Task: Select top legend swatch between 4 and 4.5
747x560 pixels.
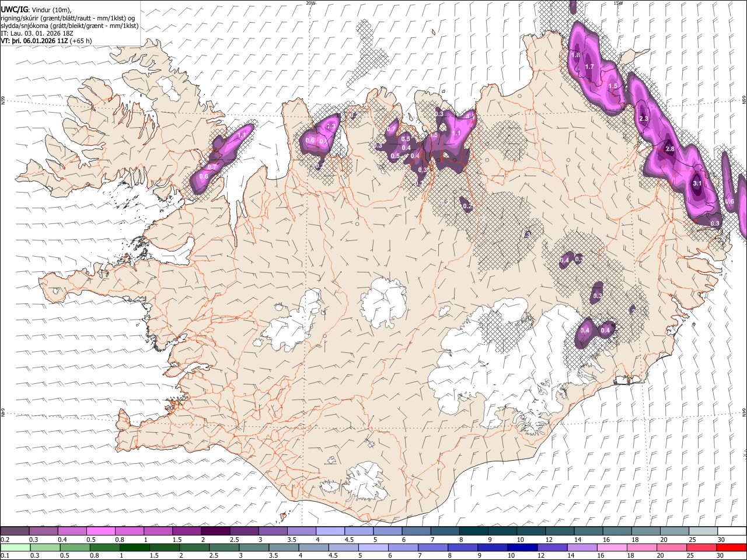Action: pyautogui.click(x=330, y=531)
